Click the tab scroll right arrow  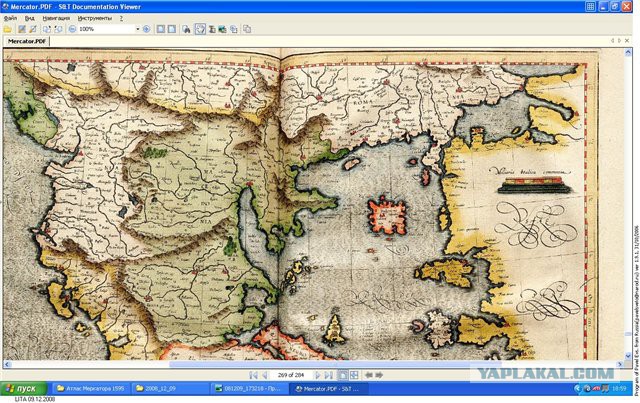(620, 40)
